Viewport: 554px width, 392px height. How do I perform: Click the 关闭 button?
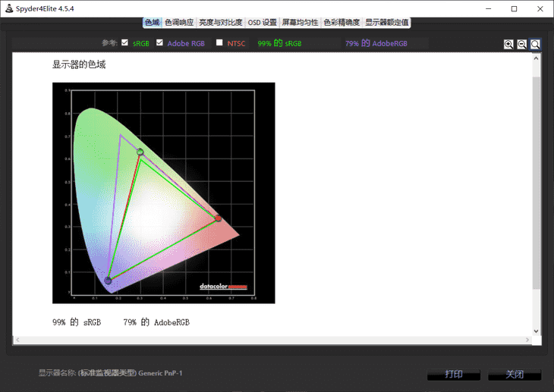(x=515, y=375)
